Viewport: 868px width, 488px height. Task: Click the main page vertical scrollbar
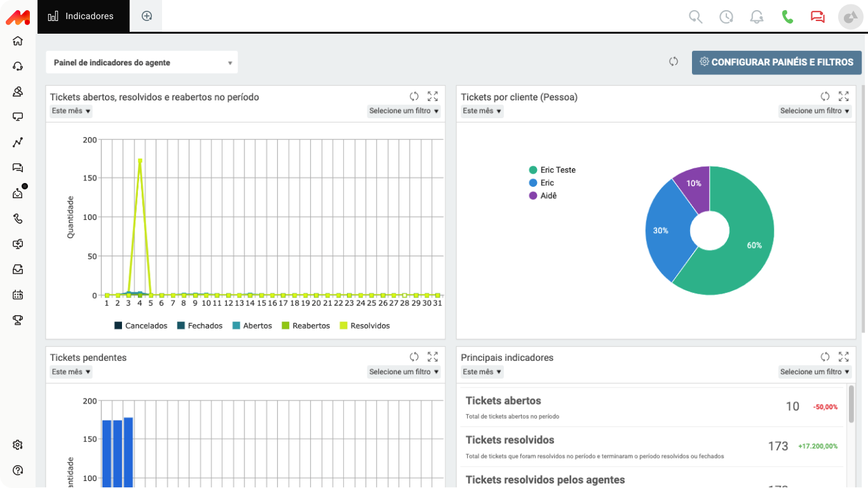point(864,210)
